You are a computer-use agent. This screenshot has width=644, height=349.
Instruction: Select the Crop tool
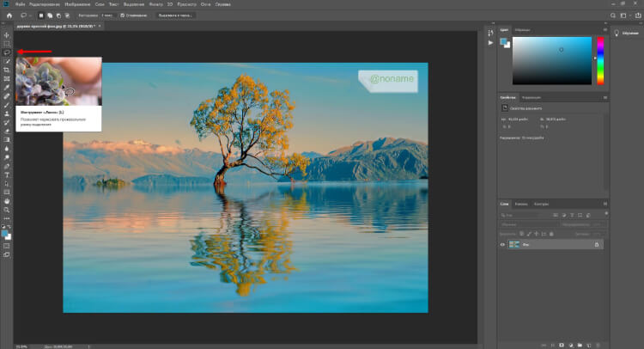coord(7,70)
